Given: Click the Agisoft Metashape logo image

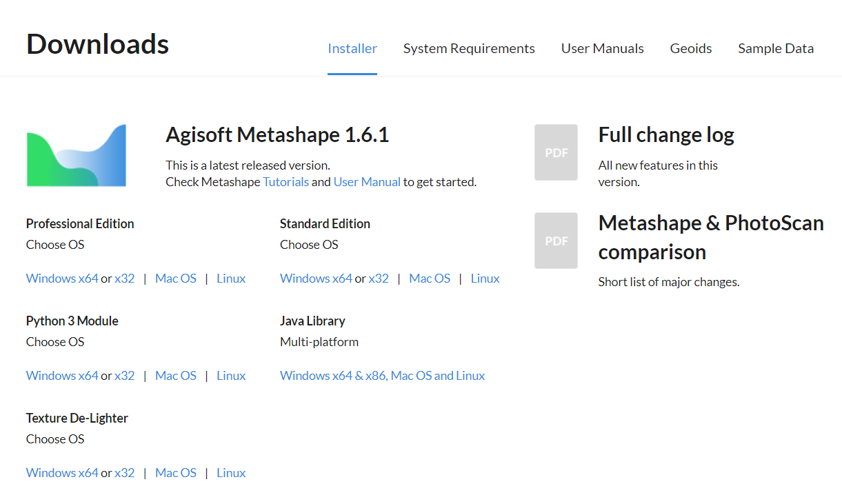Looking at the screenshot, I should point(77,155).
